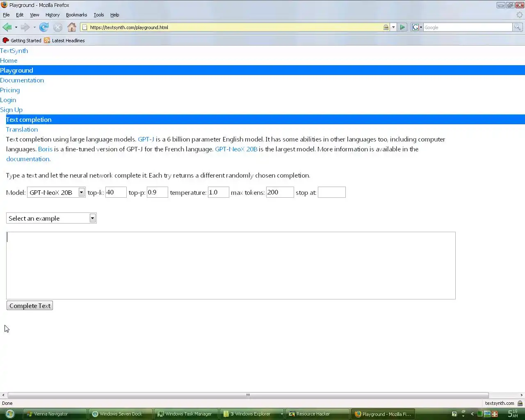Viewport: 525px width, 420px height.
Task: Click the textsynth.com status bar label
Action: tap(500, 403)
